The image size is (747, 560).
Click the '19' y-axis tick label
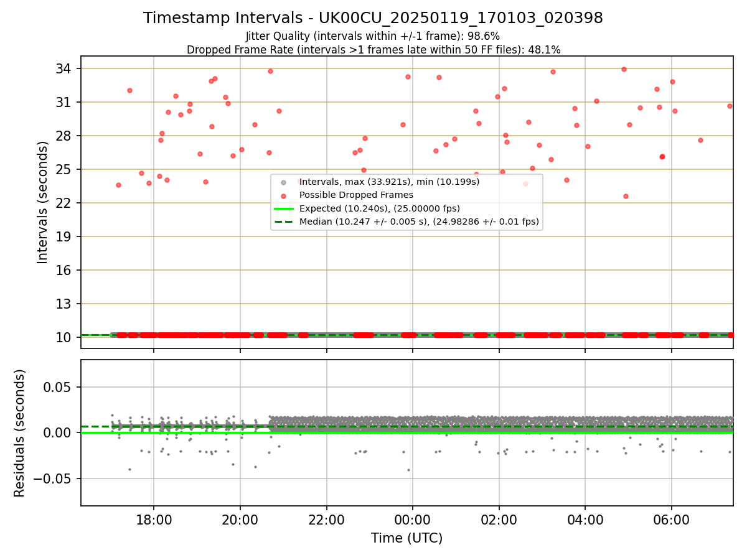64,236
